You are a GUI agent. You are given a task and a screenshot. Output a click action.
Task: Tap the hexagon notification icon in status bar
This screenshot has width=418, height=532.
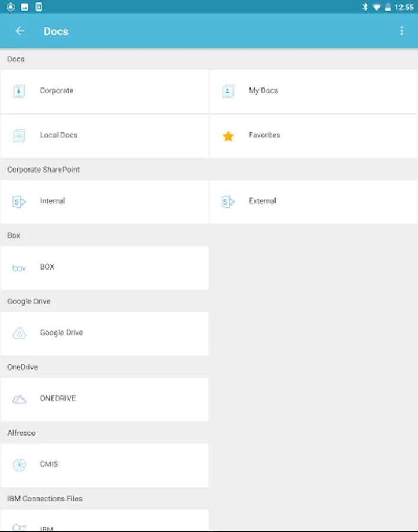11,7
